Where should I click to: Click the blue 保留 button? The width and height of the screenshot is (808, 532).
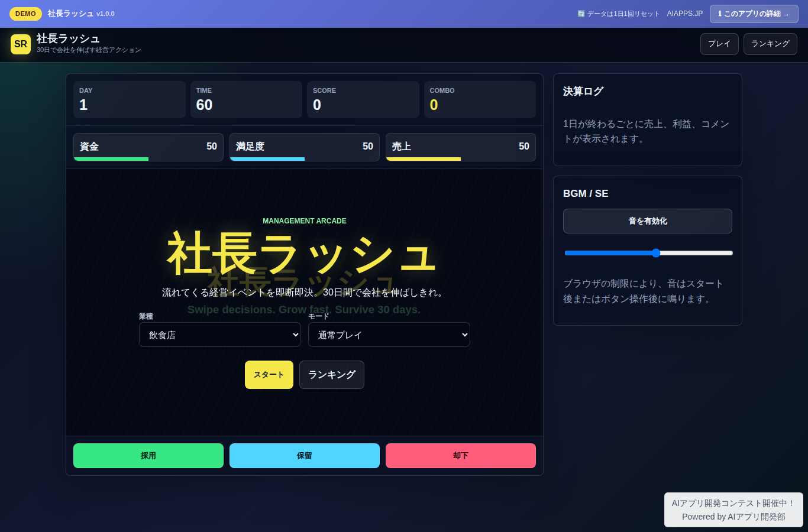[305, 456]
